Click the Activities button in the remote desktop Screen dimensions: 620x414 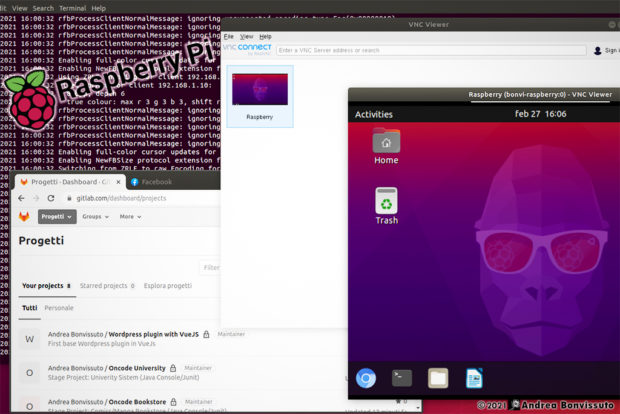(x=374, y=114)
